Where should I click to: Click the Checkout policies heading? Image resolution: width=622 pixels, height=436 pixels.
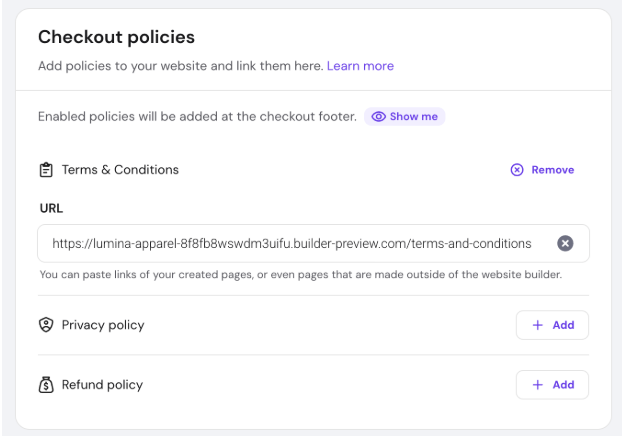coord(116,37)
